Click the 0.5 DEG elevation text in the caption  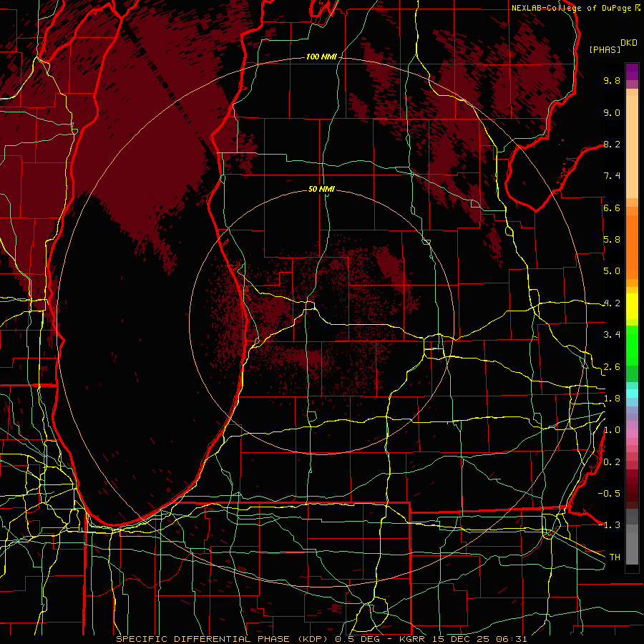click(358, 639)
